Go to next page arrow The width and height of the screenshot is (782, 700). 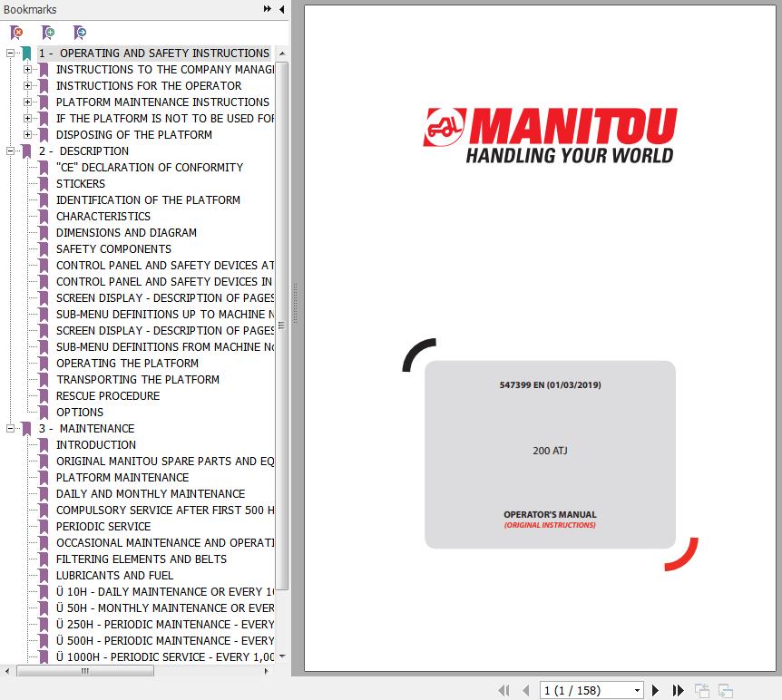point(655,691)
